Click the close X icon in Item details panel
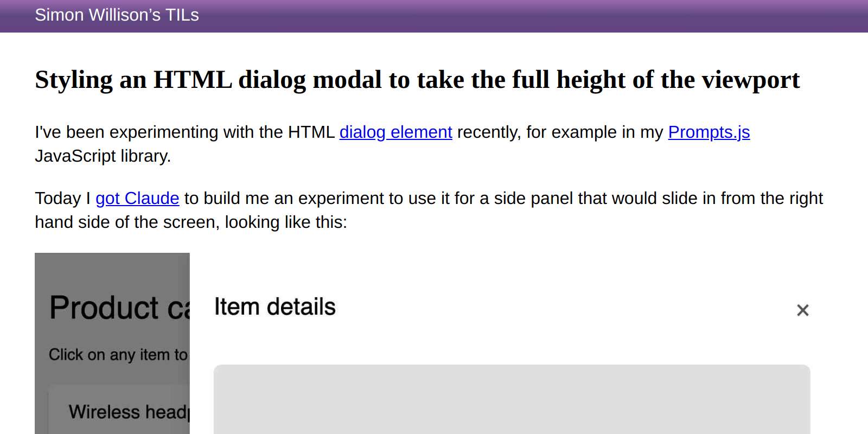 tap(802, 310)
